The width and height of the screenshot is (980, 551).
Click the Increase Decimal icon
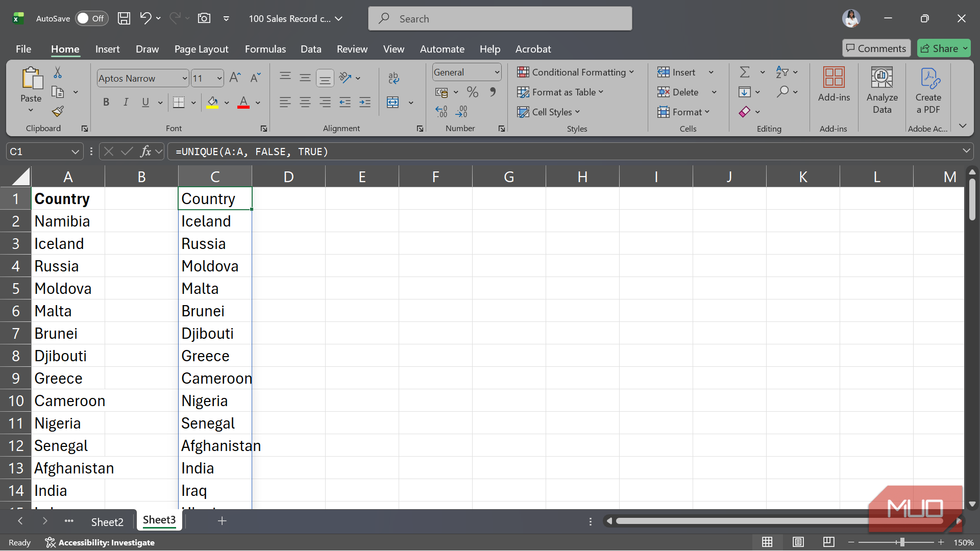point(442,111)
